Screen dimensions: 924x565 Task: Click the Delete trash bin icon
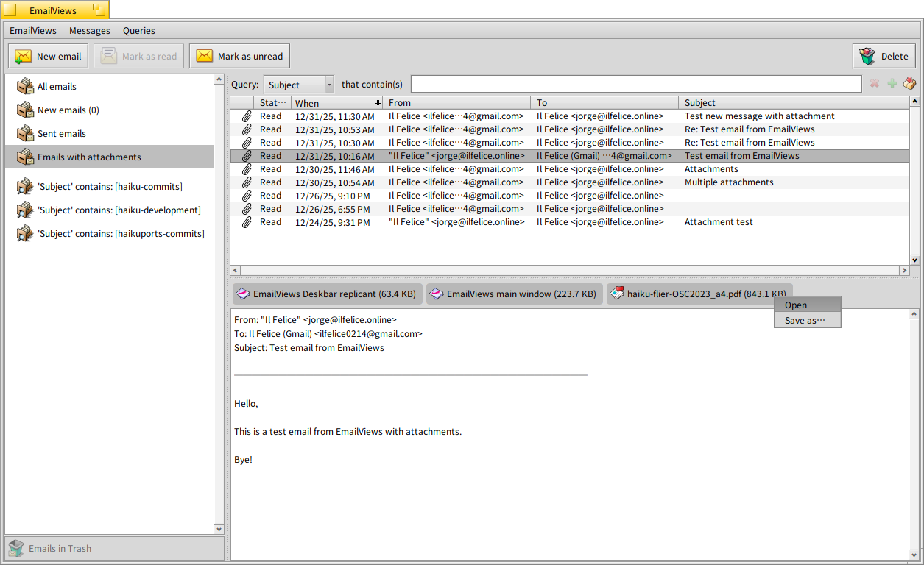pyautogui.click(x=867, y=57)
